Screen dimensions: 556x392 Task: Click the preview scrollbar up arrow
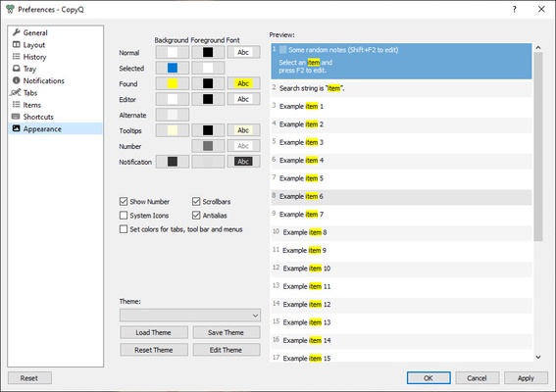click(538, 47)
